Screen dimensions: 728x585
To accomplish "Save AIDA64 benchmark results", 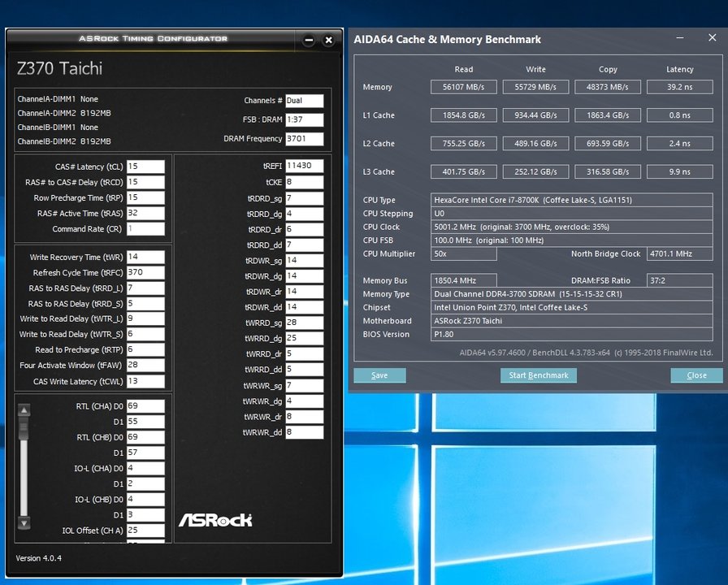I will tap(379, 375).
